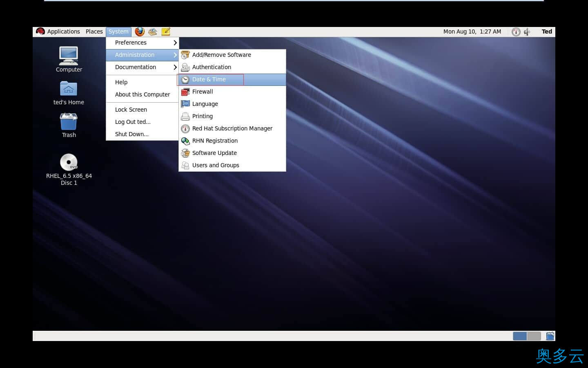Open the Firewall configuration entry
This screenshot has width=588, height=368.
[x=203, y=92]
